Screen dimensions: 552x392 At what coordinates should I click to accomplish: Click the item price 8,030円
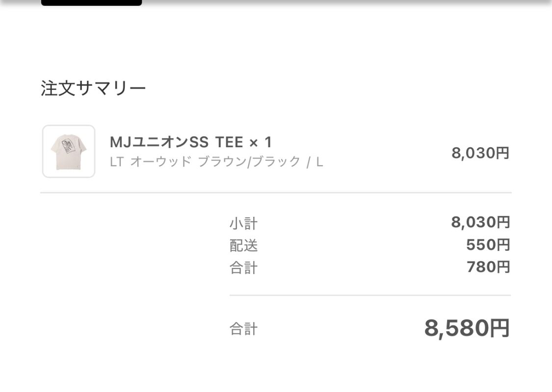pyautogui.click(x=480, y=153)
